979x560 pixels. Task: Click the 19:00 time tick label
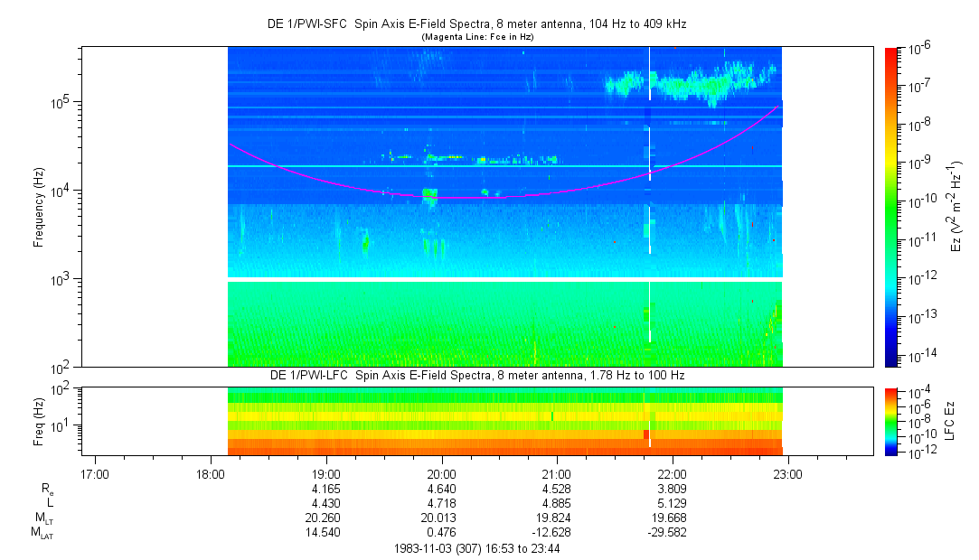(x=325, y=475)
